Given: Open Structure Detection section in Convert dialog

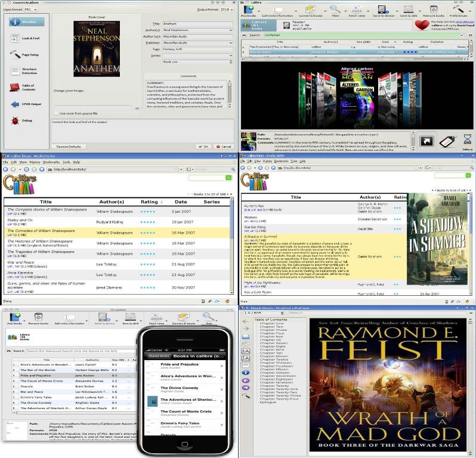Looking at the screenshot, I should (x=24, y=71).
